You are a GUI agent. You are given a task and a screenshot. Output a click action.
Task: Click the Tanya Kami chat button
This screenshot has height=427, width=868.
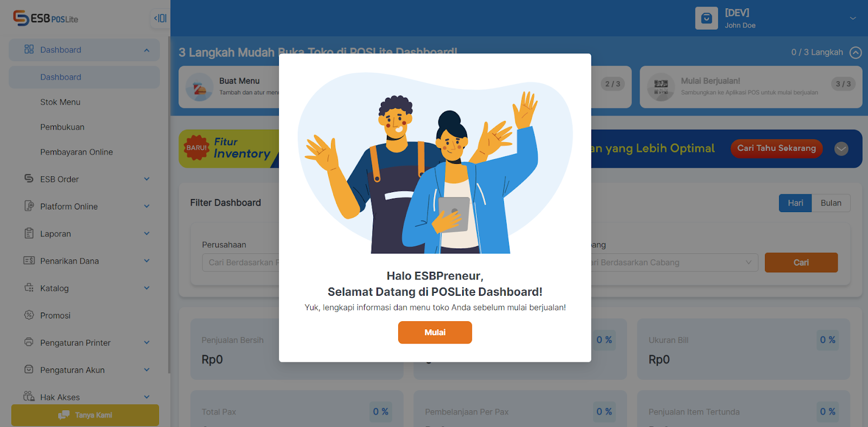(85, 415)
